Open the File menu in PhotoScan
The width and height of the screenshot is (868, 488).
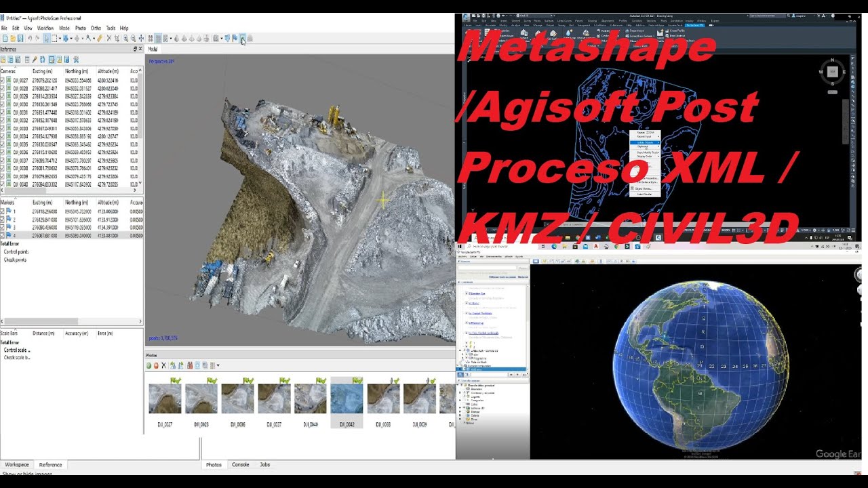coord(4,28)
